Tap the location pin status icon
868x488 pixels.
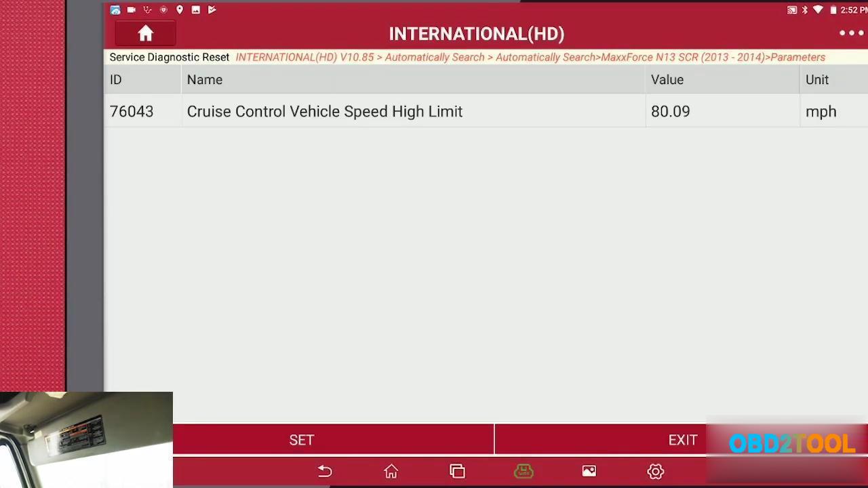click(x=180, y=9)
